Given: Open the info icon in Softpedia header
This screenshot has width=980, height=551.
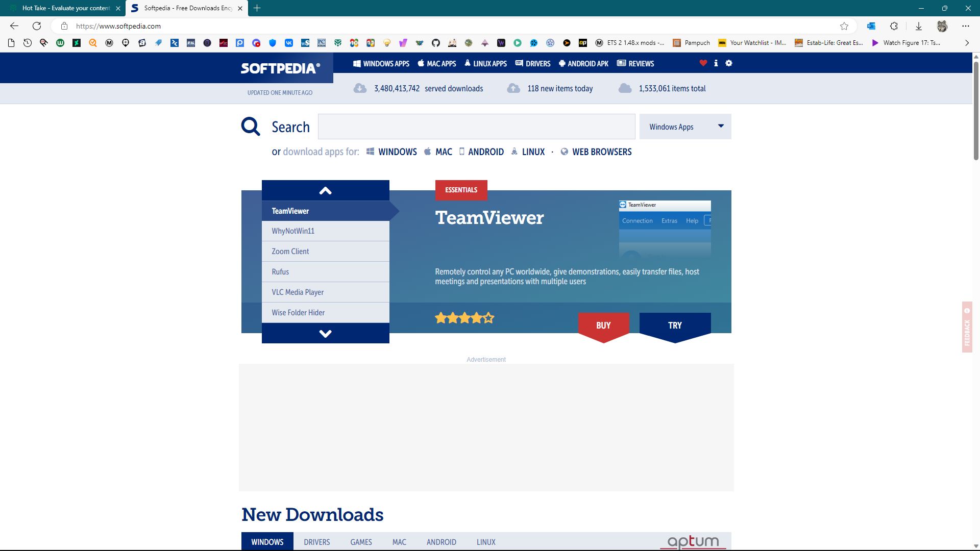Looking at the screenshot, I should coord(716,63).
